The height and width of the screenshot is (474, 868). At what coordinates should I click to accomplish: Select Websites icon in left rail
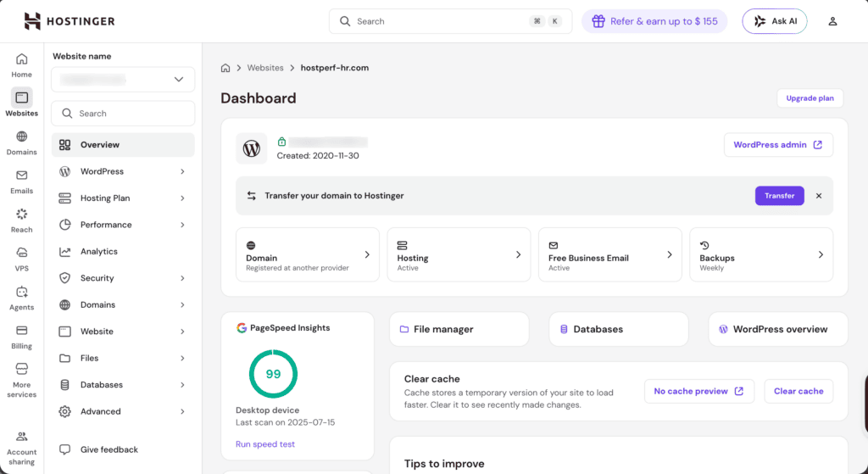(21, 98)
